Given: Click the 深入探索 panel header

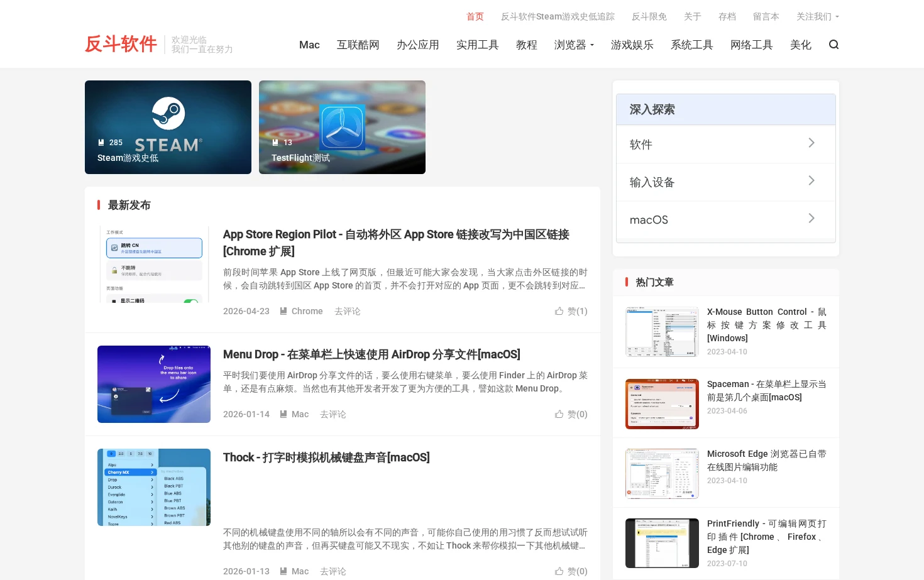Looking at the screenshot, I should (x=726, y=109).
